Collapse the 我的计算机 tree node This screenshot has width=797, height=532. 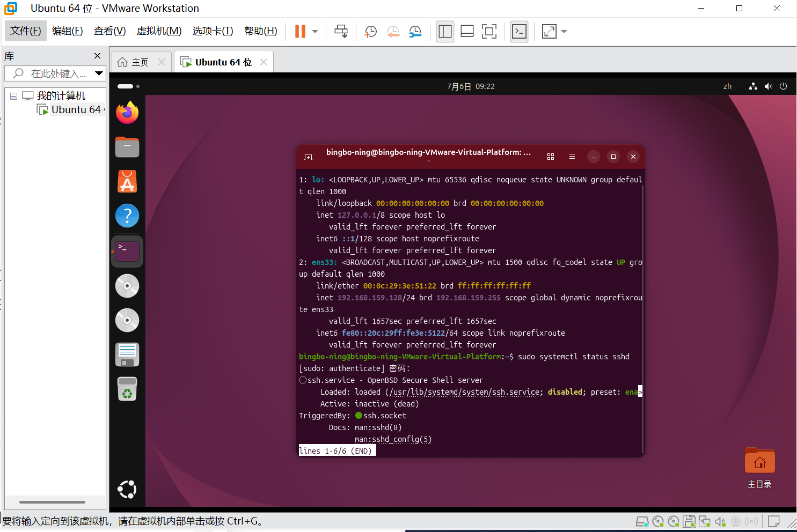[13, 96]
